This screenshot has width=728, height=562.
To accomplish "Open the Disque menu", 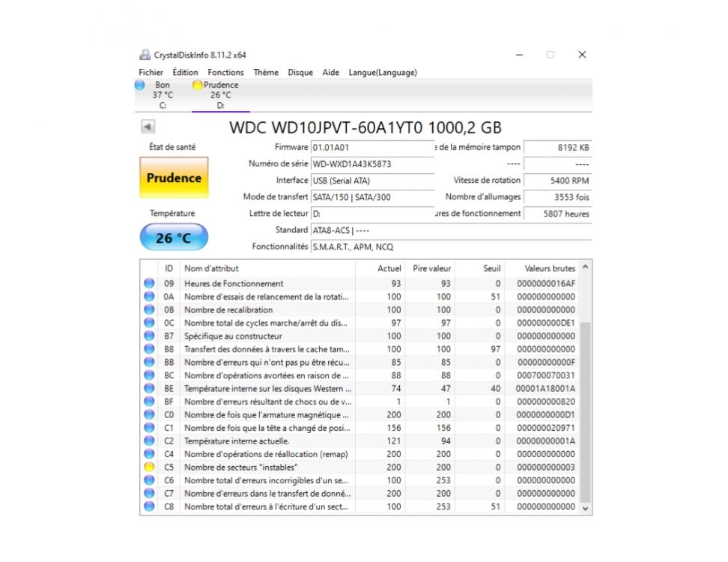I will click(x=300, y=73).
